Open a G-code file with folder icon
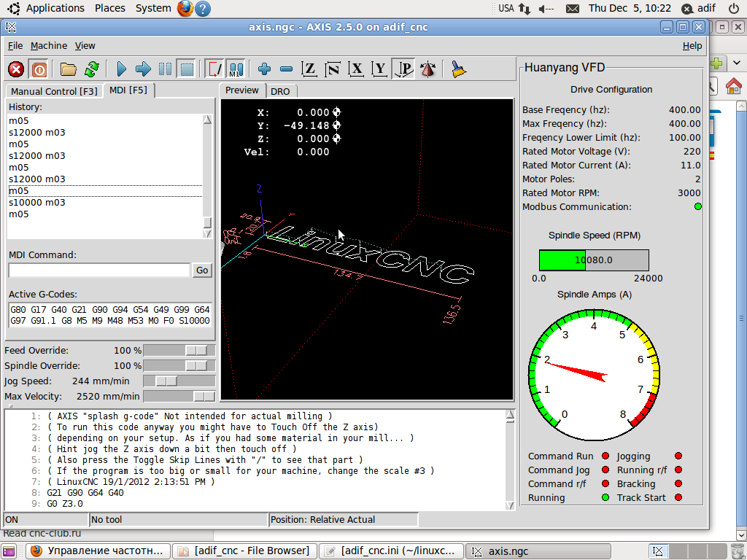 pyautogui.click(x=69, y=69)
